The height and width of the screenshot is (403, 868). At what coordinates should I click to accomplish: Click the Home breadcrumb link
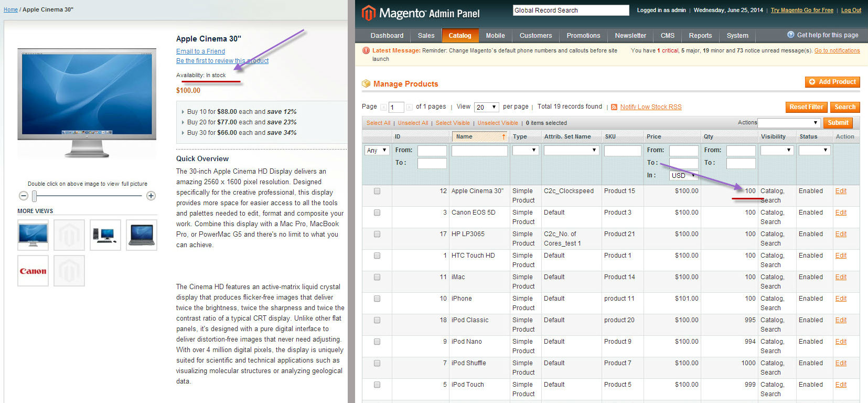10,9
